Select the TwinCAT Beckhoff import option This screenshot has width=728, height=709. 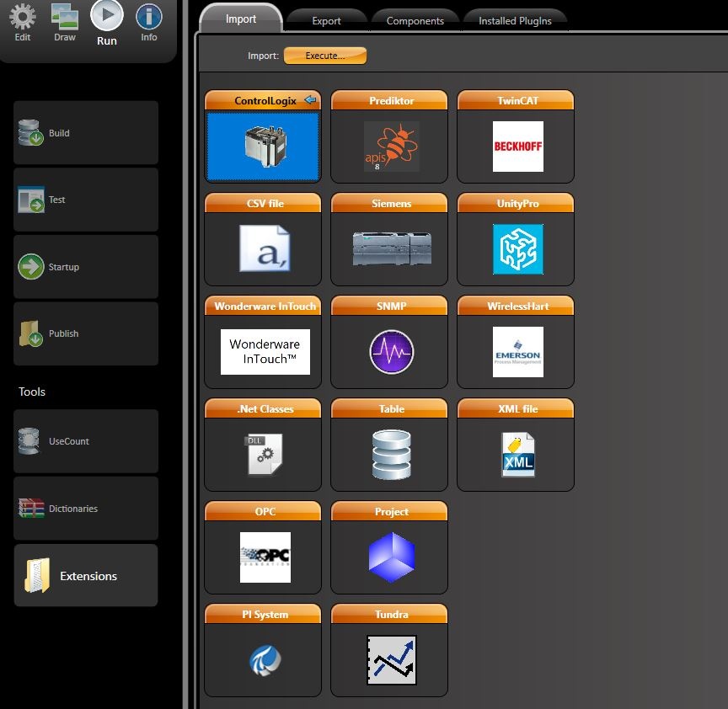tap(517, 147)
